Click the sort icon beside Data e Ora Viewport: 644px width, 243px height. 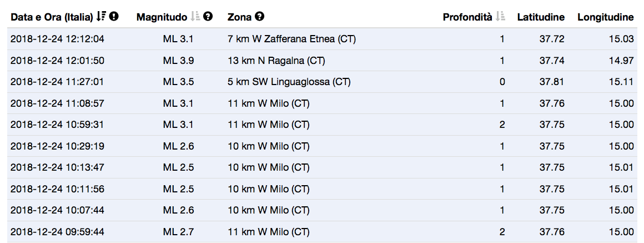tap(100, 17)
